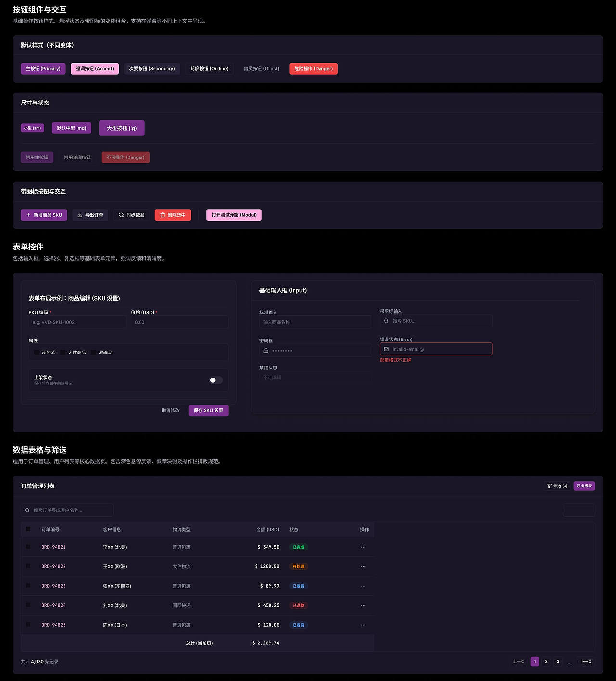
Task: Click the 上一页 pagination button
Action: (x=519, y=661)
